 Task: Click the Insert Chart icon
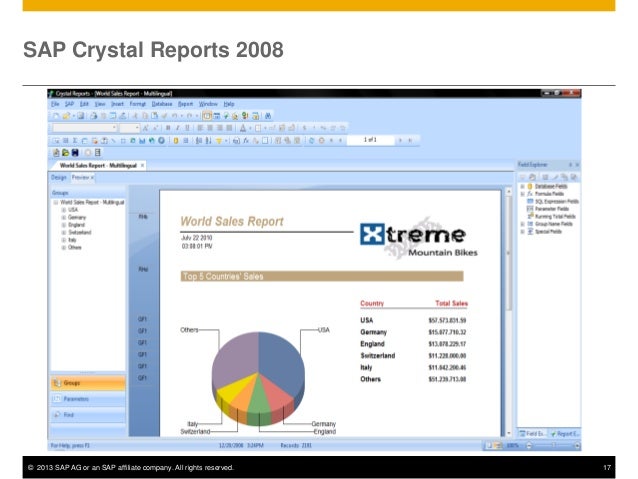(x=142, y=141)
